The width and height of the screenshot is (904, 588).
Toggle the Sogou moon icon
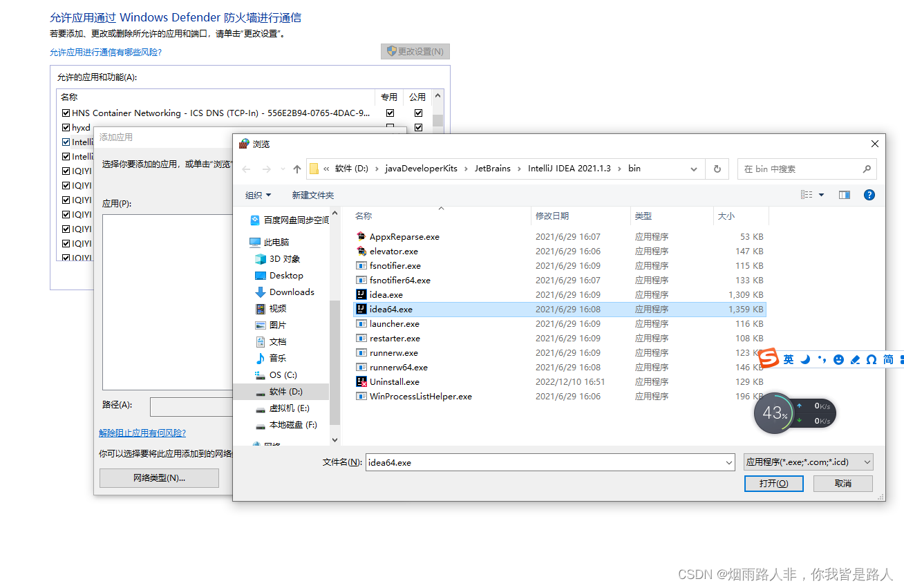pos(805,359)
